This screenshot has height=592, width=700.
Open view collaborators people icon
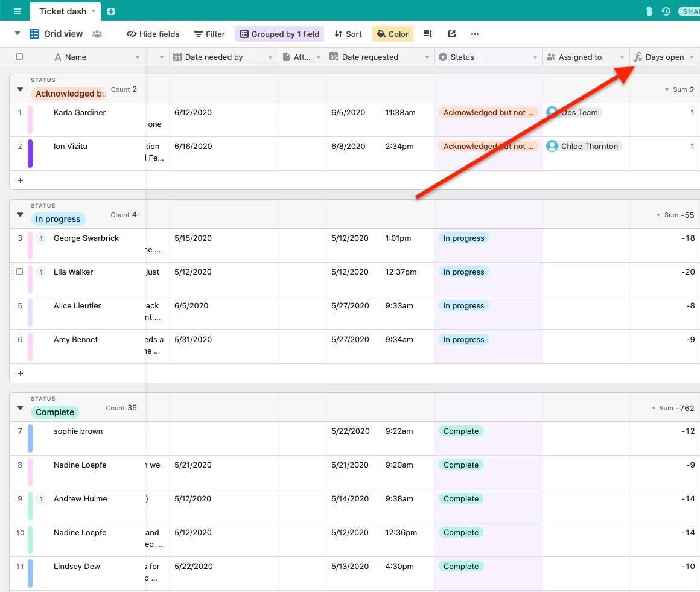pyautogui.click(x=97, y=34)
